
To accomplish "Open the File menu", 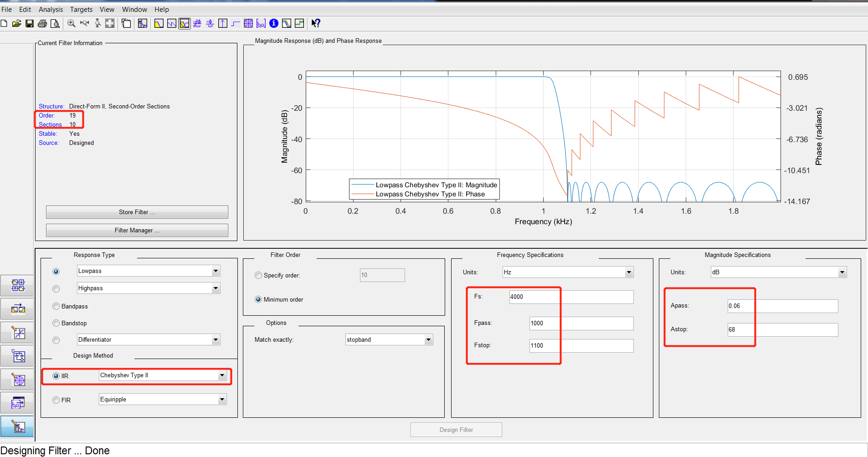I will pos(7,9).
